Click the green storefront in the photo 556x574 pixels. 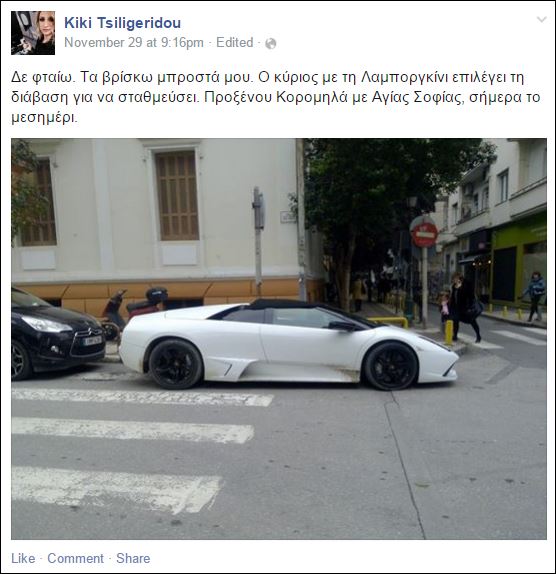[519, 260]
